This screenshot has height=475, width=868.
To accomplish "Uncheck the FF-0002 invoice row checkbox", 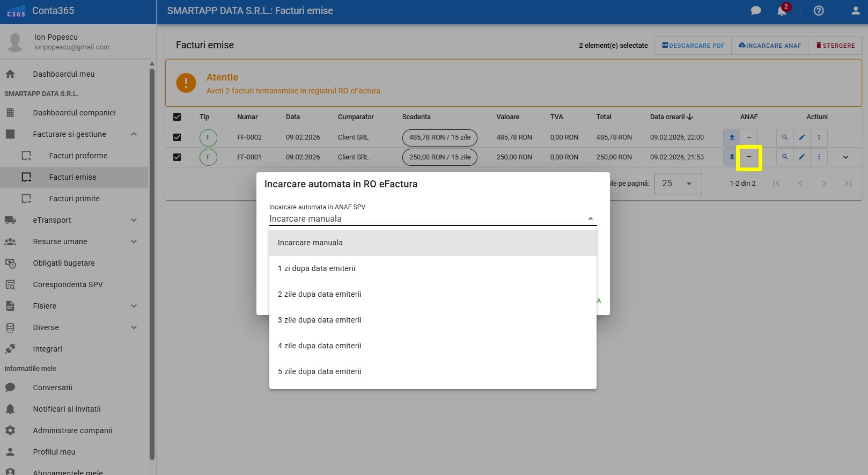I will point(177,137).
